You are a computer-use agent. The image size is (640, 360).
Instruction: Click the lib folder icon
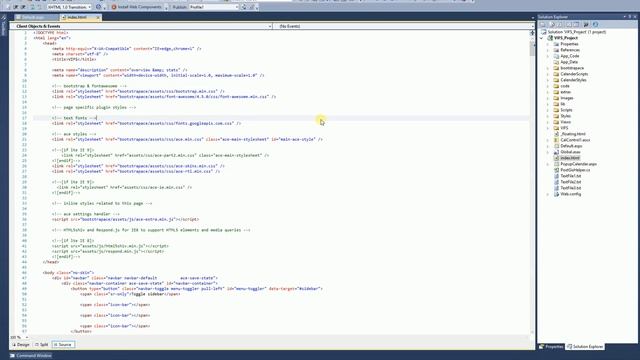pyautogui.click(x=556, y=104)
